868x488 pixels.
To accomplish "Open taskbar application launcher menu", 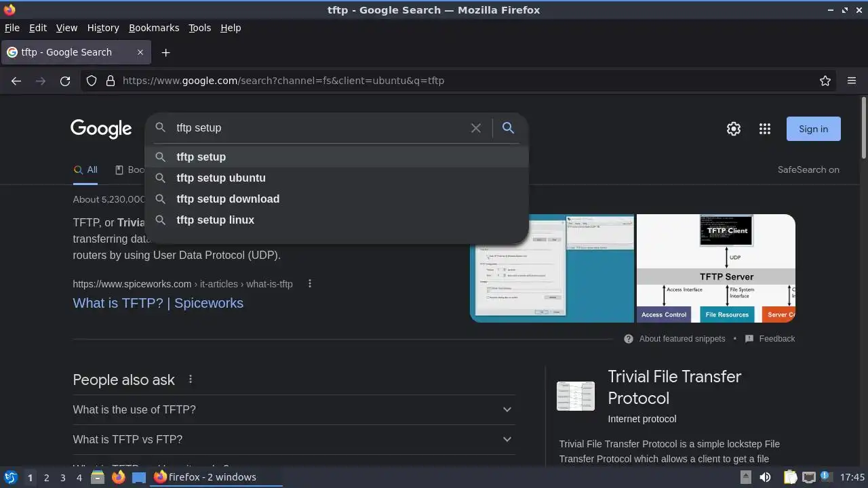I will coord(10,477).
